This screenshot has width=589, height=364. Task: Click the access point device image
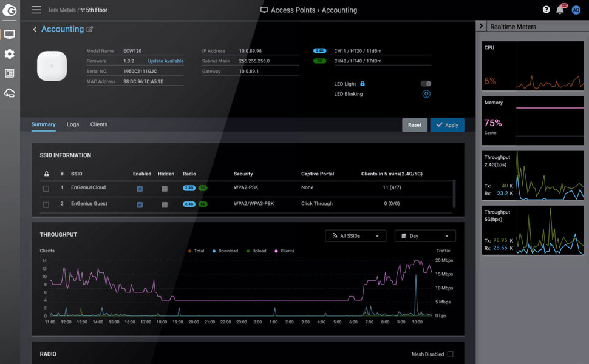(52, 66)
